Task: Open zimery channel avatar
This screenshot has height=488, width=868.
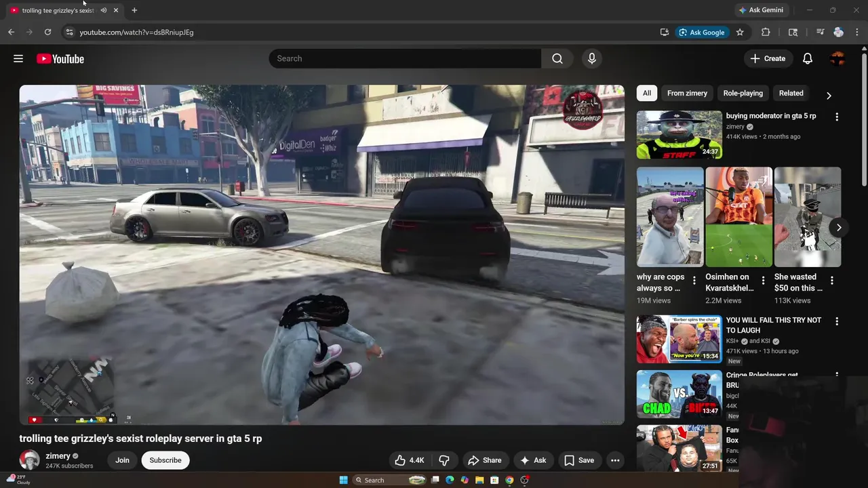Action: pos(29,460)
